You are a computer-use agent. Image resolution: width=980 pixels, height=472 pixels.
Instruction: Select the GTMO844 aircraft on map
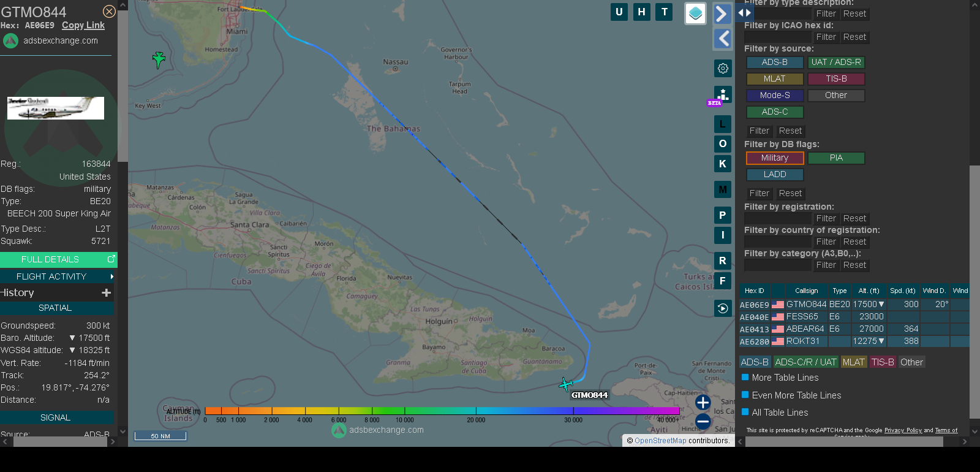pos(566,384)
